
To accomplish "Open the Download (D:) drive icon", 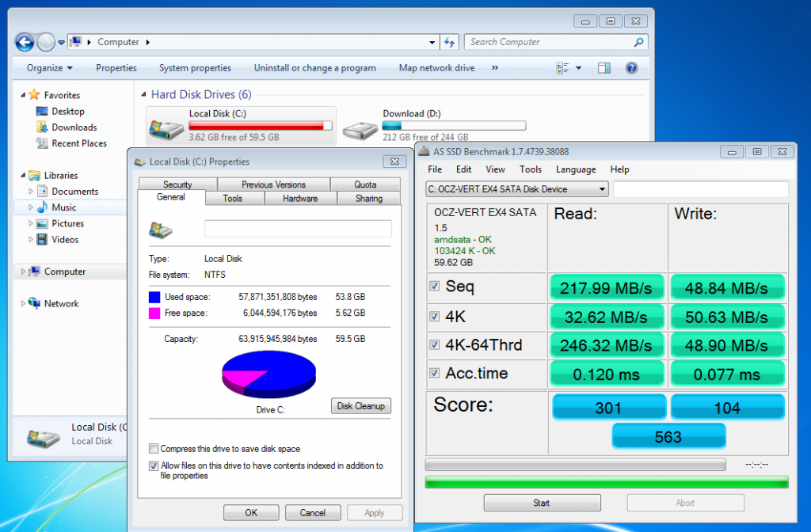I will [x=360, y=127].
